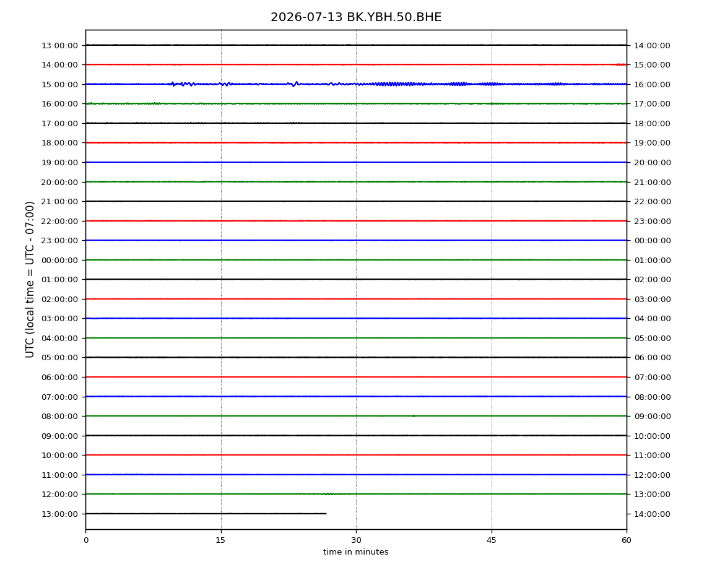Select the 45 minute x-axis tick label

point(492,540)
